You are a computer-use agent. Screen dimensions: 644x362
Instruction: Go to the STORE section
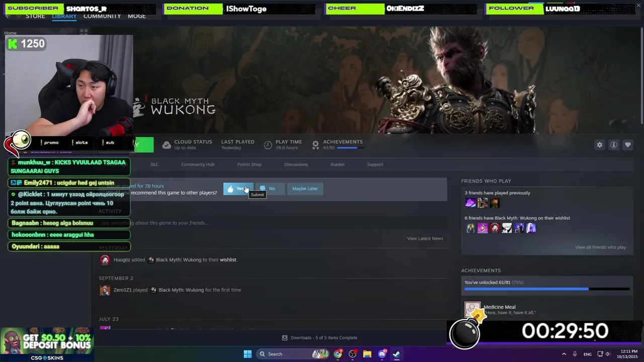click(35, 16)
